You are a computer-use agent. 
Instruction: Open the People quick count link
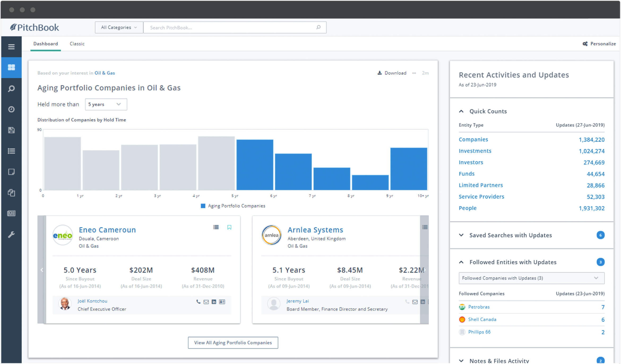[468, 208]
